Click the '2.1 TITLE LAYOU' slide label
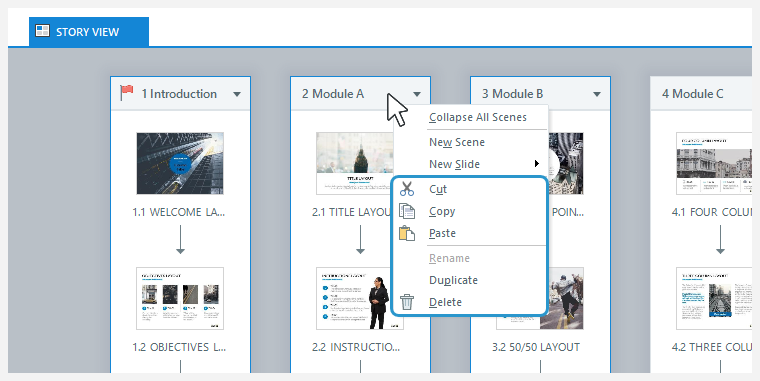 point(352,212)
